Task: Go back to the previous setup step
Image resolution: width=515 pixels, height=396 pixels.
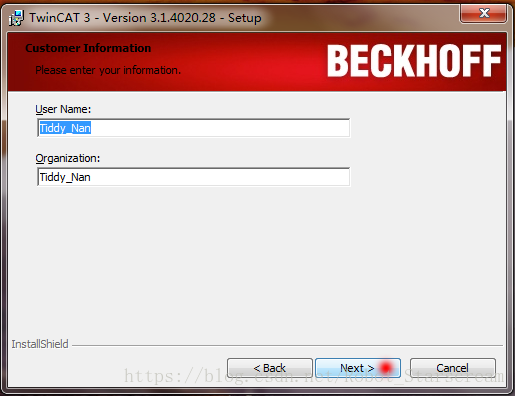Action: click(270, 368)
